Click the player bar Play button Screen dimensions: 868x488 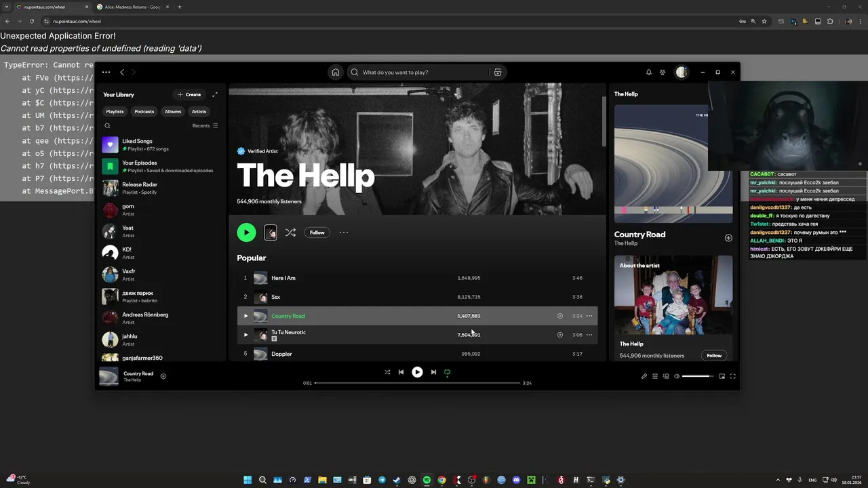(x=417, y=372)
